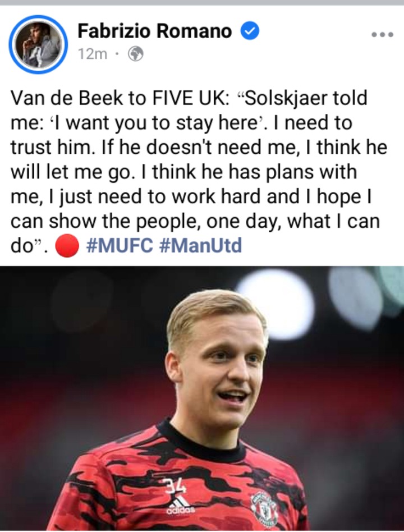Click the phrase 'what I can do' in post
This screenshot has width=404, height=532.
click(195, 233)
